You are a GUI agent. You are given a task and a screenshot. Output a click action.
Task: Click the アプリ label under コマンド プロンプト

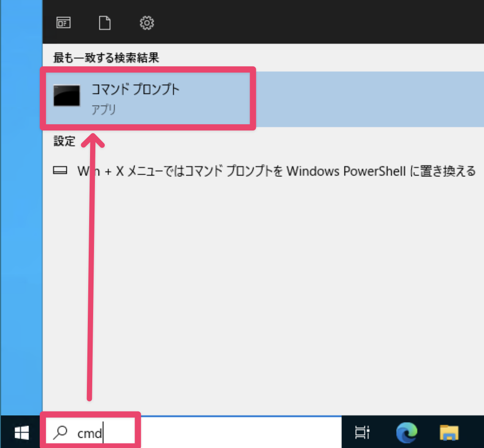[104, 110]
